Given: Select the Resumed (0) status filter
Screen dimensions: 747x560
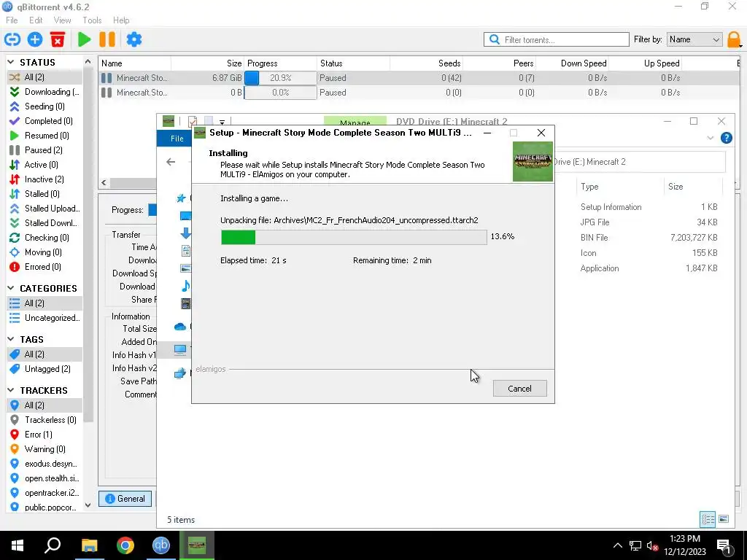Looking at the screenshot, I should (x=44, y=136).
